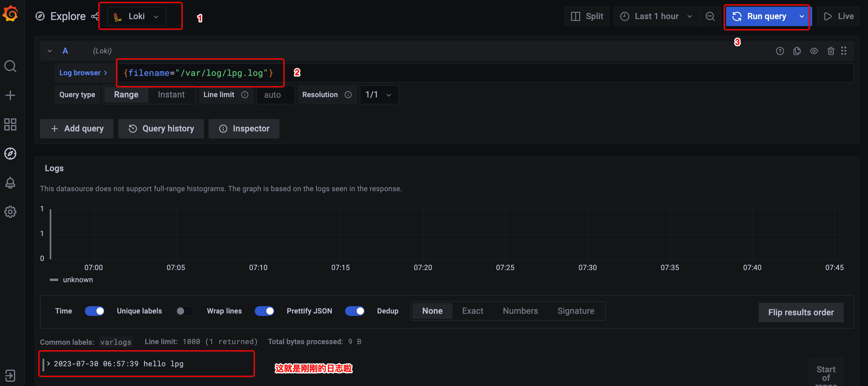Enable the Unique labels switch
The height and width of the screenshot is (386, 868).
[x=184, y=311]
